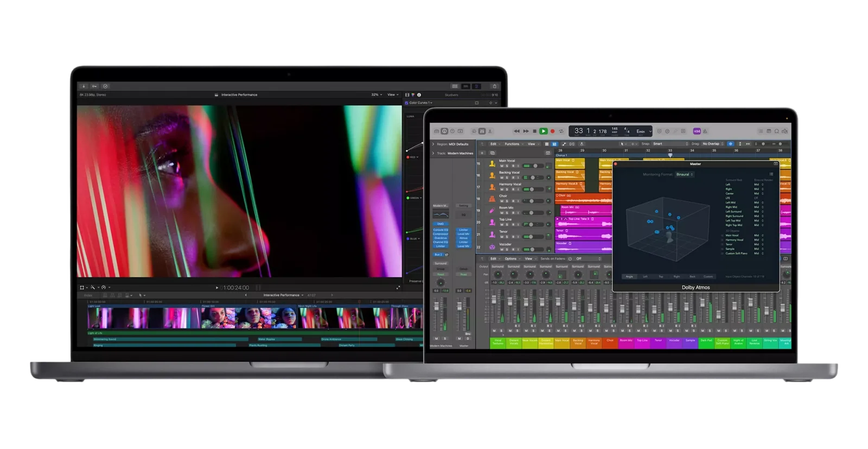
Task: Click the Overdrive plug-in slot
Action: coord(441,238)
